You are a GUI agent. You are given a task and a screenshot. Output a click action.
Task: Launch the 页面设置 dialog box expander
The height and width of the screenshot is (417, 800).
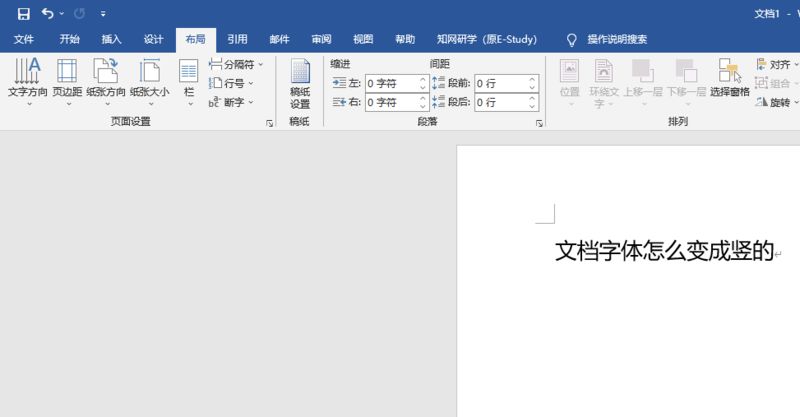pos(269,123)
